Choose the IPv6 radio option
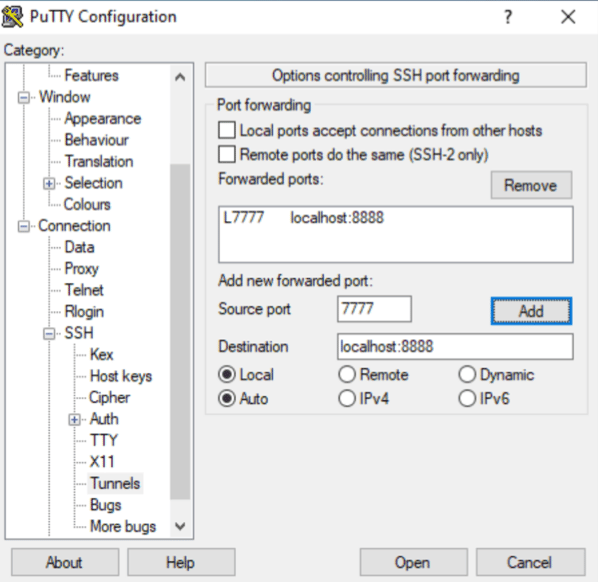This screenshot has height=582, width=598. coord(467,399)
